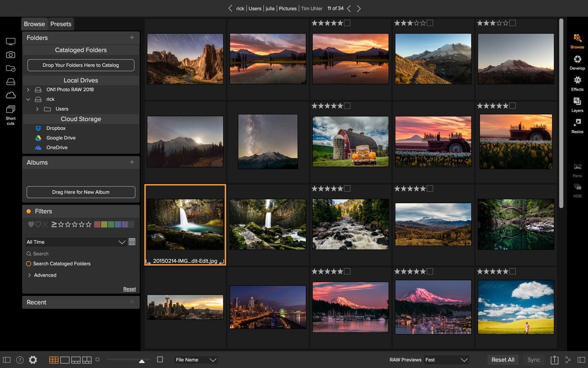Viewport: 588px width, 368px height.
Task: Click the cloud storage shortcut icon
Action: tap(11, 95)
